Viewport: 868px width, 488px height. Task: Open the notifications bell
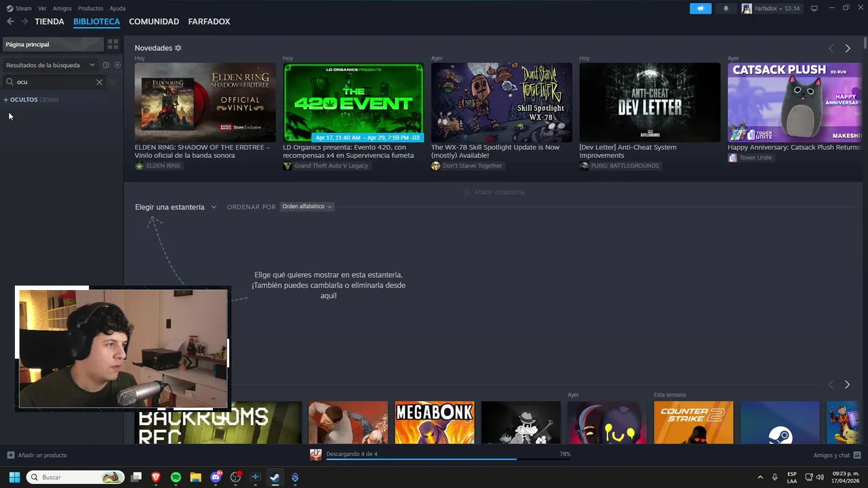click(726, 8)
